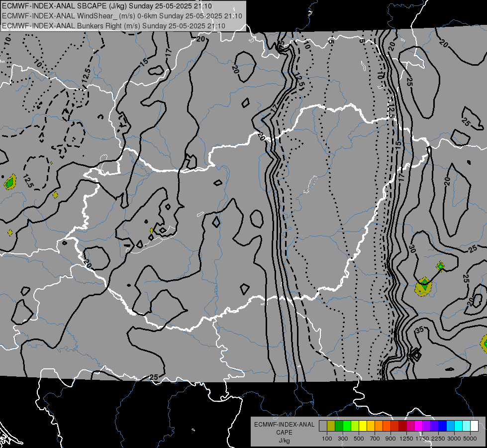The width and height of the screenshot is (487, 448).
Task: Click the legend value 1750
Action: coord(422,439)
